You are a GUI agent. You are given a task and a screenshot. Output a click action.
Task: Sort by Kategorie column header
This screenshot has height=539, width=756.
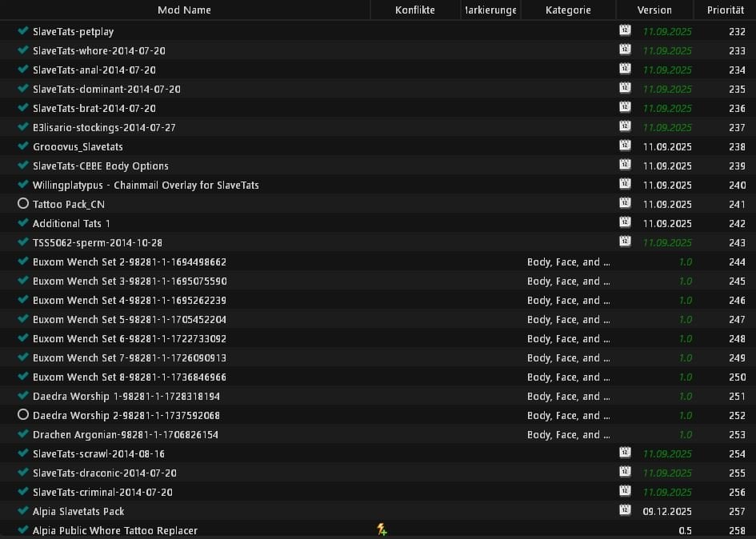click(569, 10)
